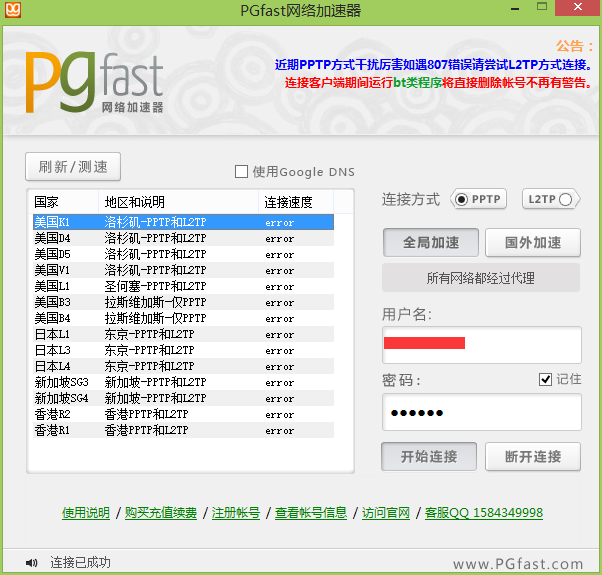The height and width of the screenshot is (575, 602).
Task: Switch to 国外加速 mode
Action: click(533, 243)
